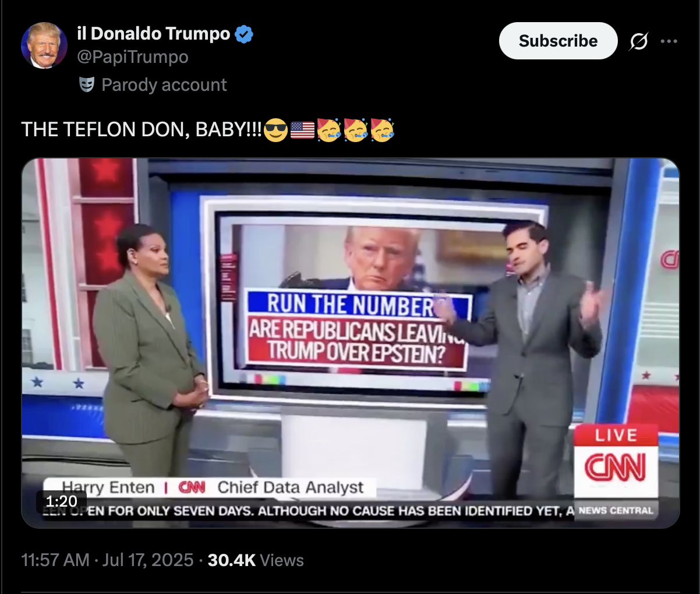This screenshot has width=700, height=594.
Task: Open the "11:57 AM · Jul 17, 2025" timestamp
Action: coord(107,560)
